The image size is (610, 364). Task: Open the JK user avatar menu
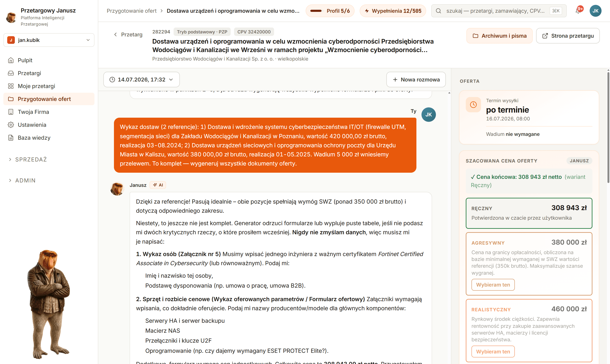[x=595, y=11]
